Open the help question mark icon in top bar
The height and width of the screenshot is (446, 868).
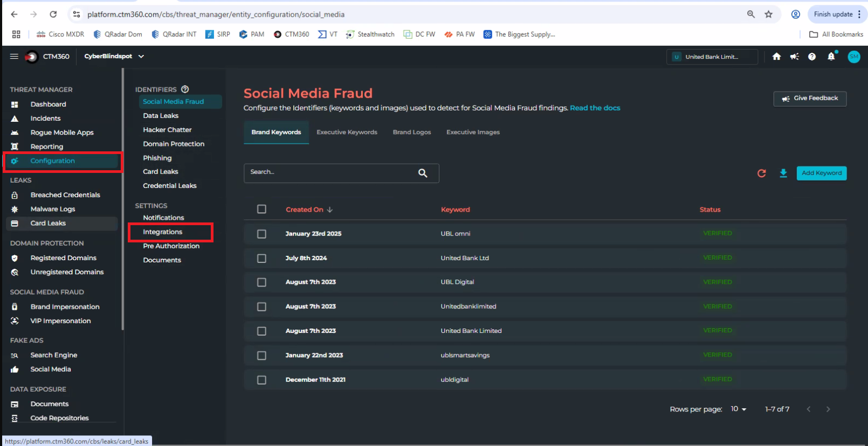[x=812, y=57]
